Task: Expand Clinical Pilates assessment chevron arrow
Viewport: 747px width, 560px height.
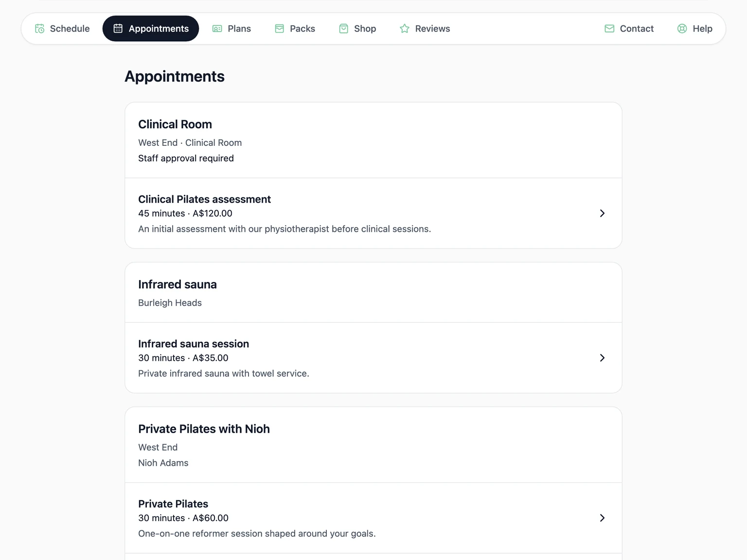Action: point(602,213)
